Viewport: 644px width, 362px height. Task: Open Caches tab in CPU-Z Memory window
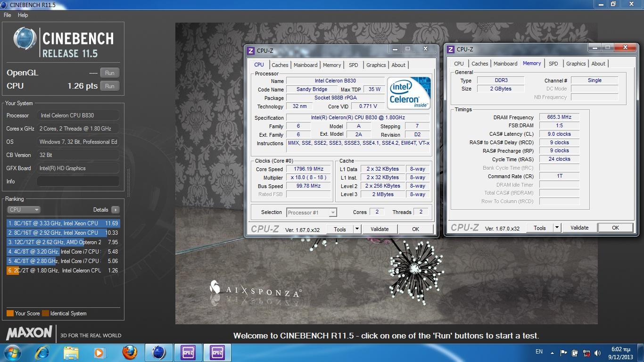click(480, 64)
